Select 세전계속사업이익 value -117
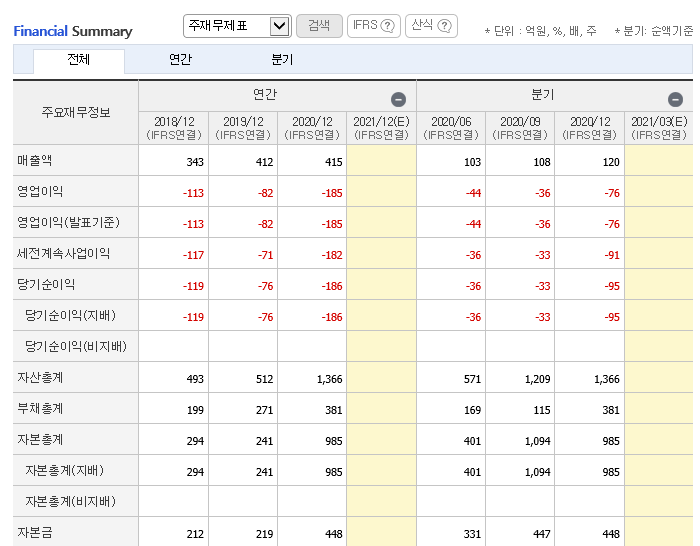This screenshot has width=700, height=546. [x=193, y=255]
